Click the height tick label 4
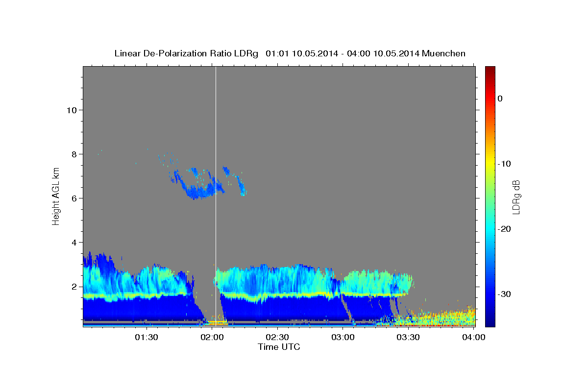 click(73, 242)
